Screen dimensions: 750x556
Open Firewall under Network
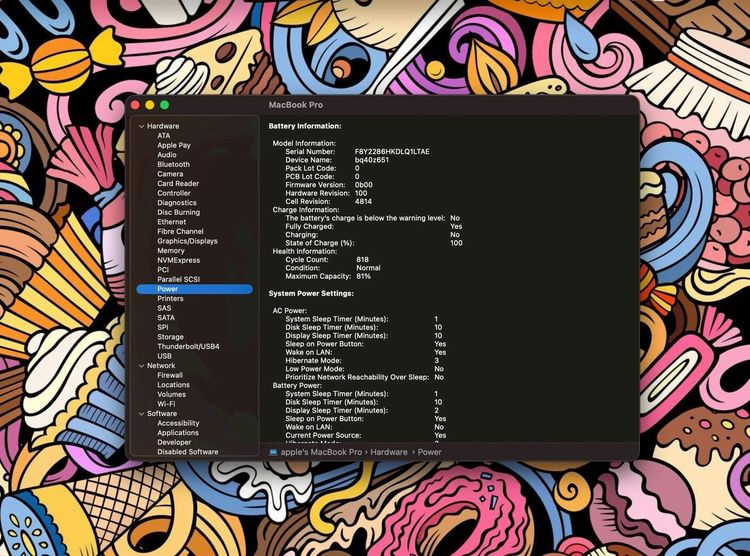click(170, 375)
